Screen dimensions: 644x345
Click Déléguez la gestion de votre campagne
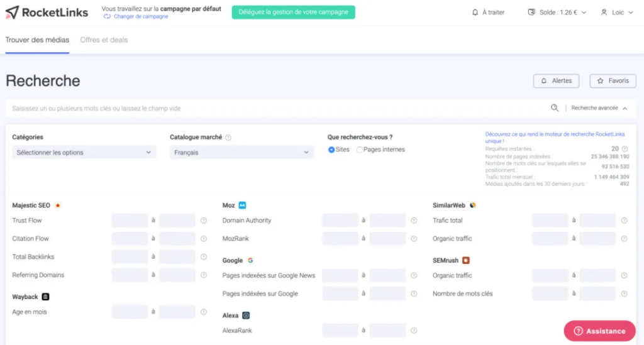[x=293, y=13]
